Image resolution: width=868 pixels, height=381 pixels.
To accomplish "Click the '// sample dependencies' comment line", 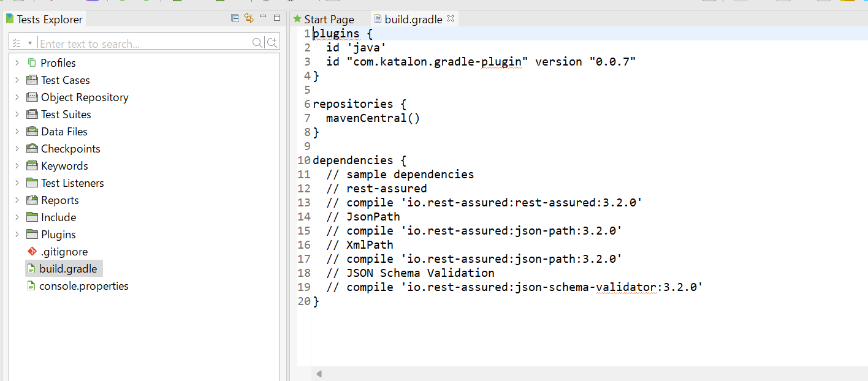I will [400, 174].
